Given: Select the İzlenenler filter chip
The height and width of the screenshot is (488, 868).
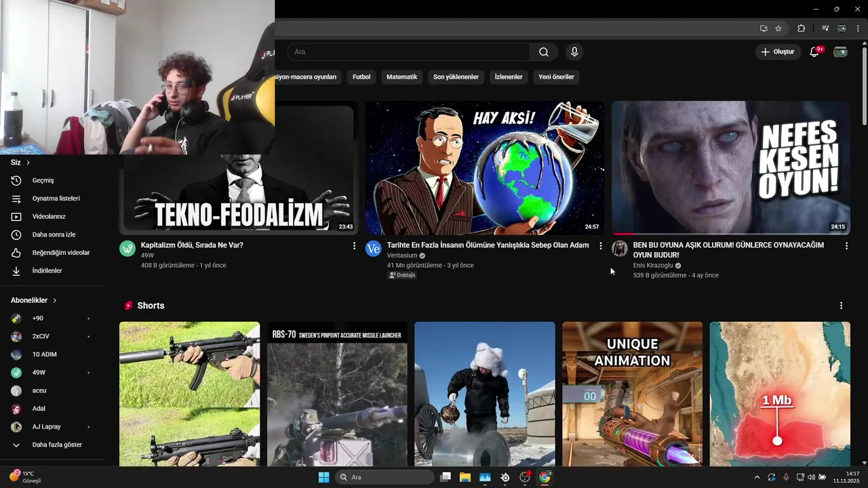Looking at the screenshot, I should click(509, 77).
